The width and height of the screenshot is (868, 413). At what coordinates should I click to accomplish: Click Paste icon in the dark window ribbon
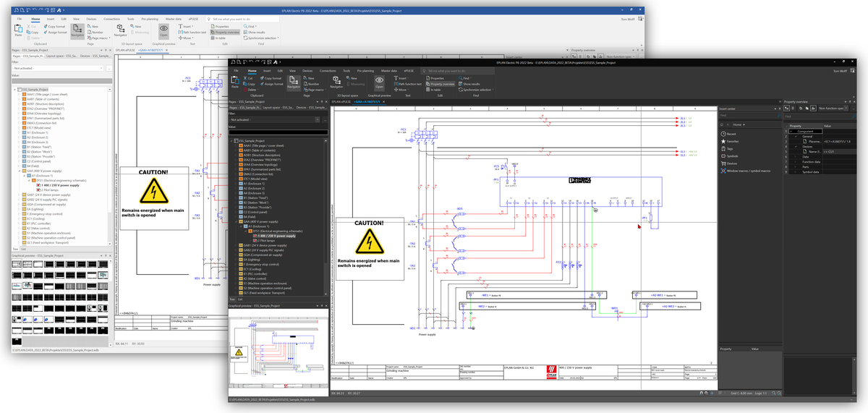(234, 81)
